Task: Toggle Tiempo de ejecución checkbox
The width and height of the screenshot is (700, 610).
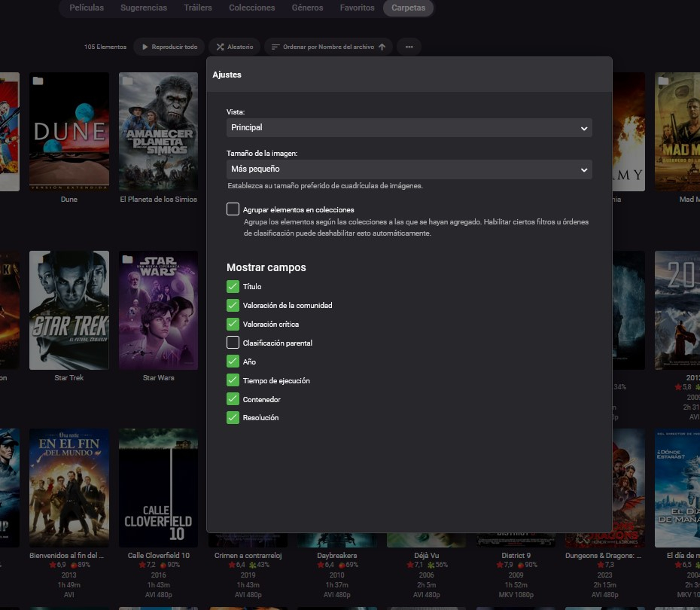Action: [233, 380]
